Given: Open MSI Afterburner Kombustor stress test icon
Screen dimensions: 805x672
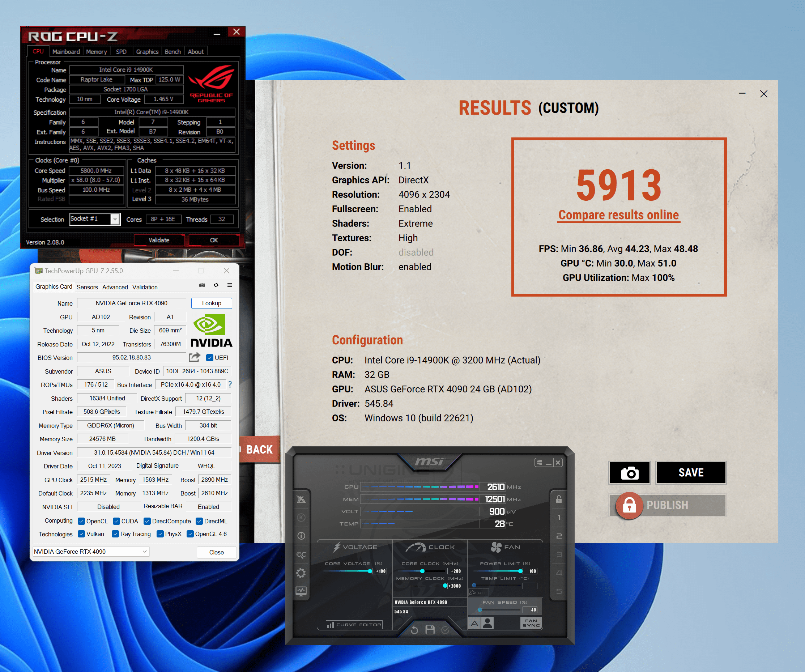Looking at the screenshot, I should [301, 518].
